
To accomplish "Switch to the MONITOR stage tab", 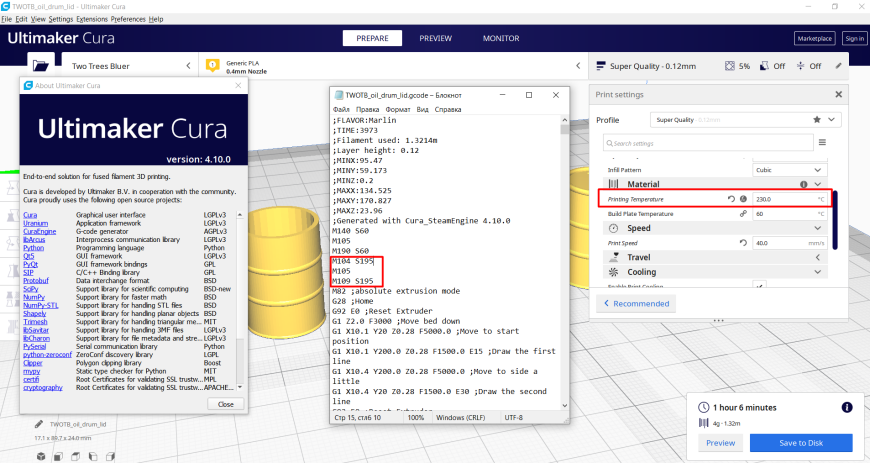I will point(501,38).
